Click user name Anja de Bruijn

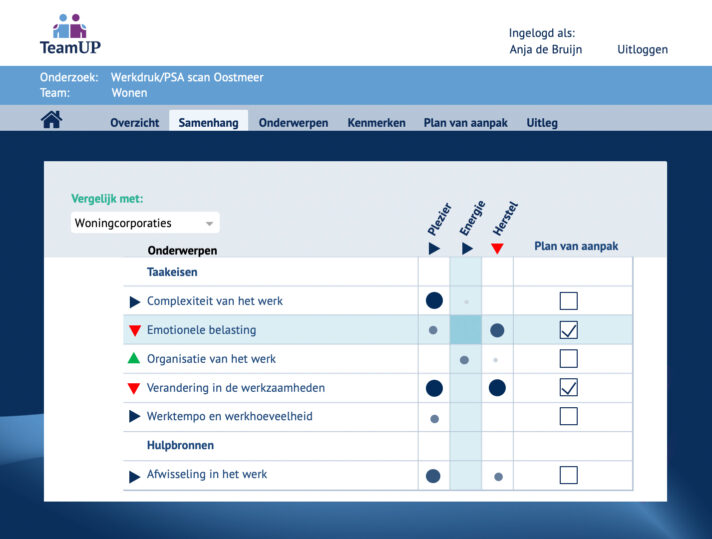[x=545, y=49]
